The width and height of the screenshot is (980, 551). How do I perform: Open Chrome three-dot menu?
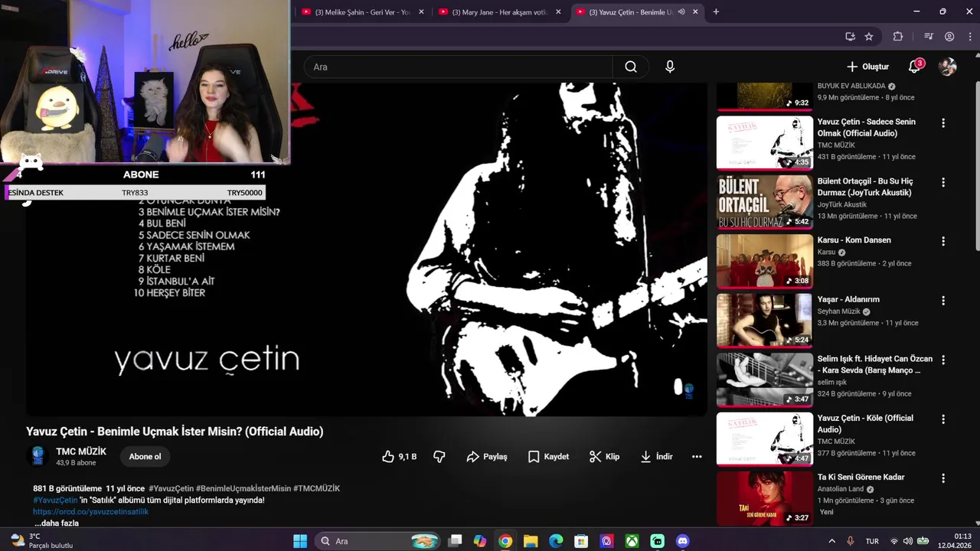click(969, 37)
